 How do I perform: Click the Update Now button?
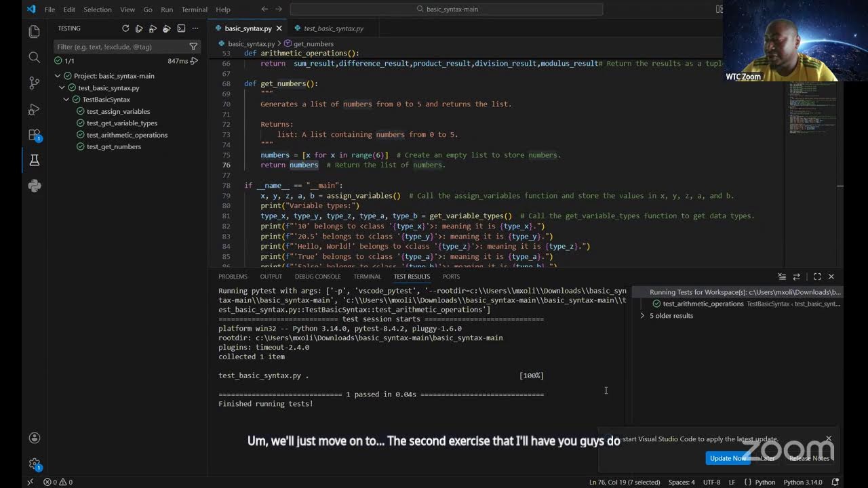[728, 458]
